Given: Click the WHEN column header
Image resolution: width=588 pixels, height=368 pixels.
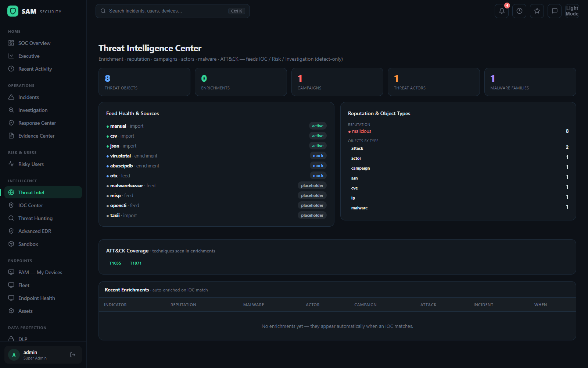Looking at the screenshot, I should (x=541, y=305).
